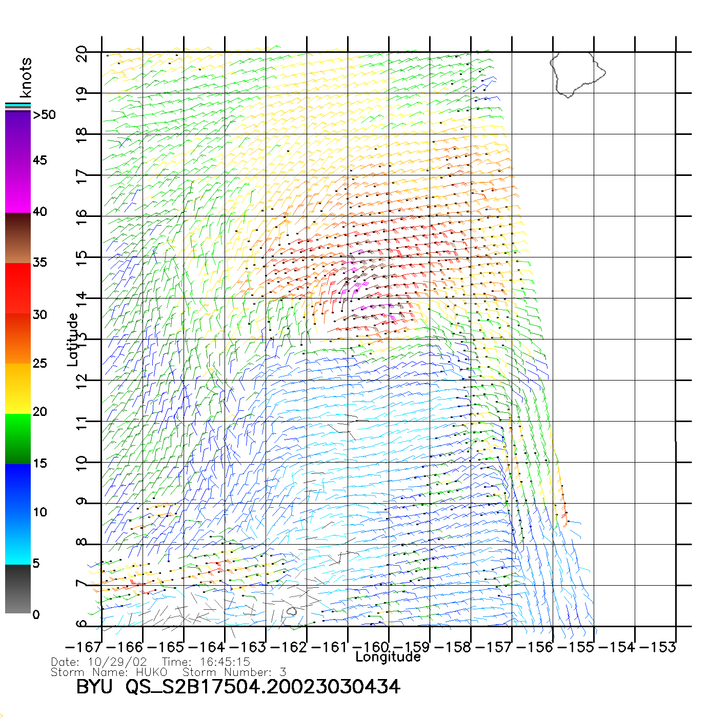Click the 'knots' legend unit label

tap(26, 78)
